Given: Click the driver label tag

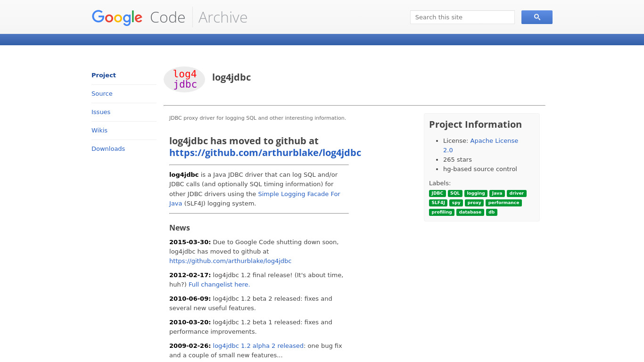Looking at the screenshot, I should tap(517, 193).
